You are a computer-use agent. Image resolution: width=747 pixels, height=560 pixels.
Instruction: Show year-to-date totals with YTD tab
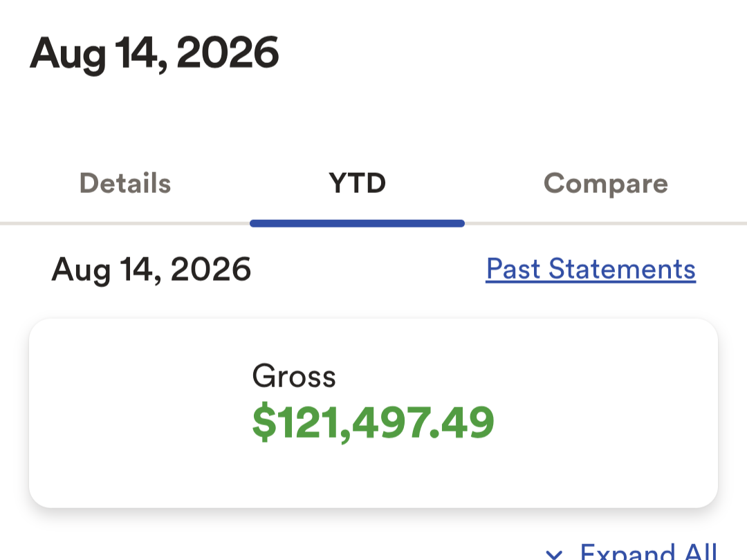(358, 183)
